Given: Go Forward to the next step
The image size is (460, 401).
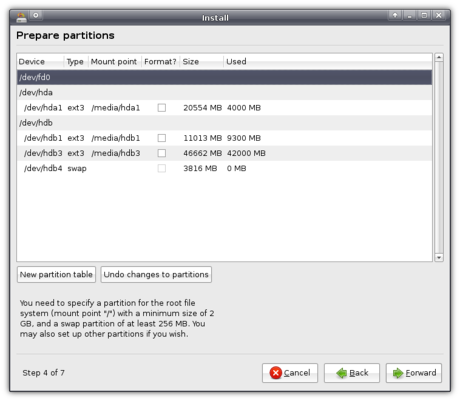Looking at the screenshot, I should coord(414,373).
